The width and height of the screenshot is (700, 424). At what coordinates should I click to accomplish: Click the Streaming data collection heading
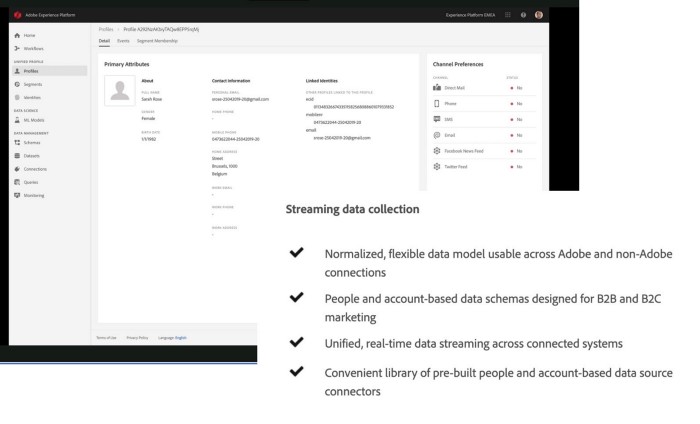click(352, 209)
